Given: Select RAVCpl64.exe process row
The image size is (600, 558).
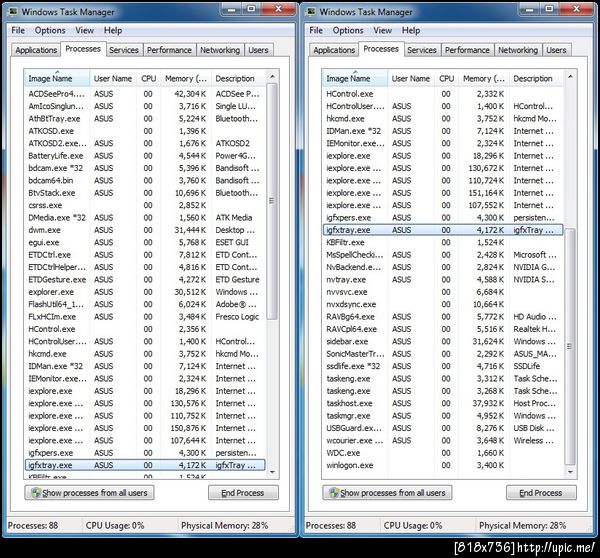Looking at the screenshot, I should [443, 329].
